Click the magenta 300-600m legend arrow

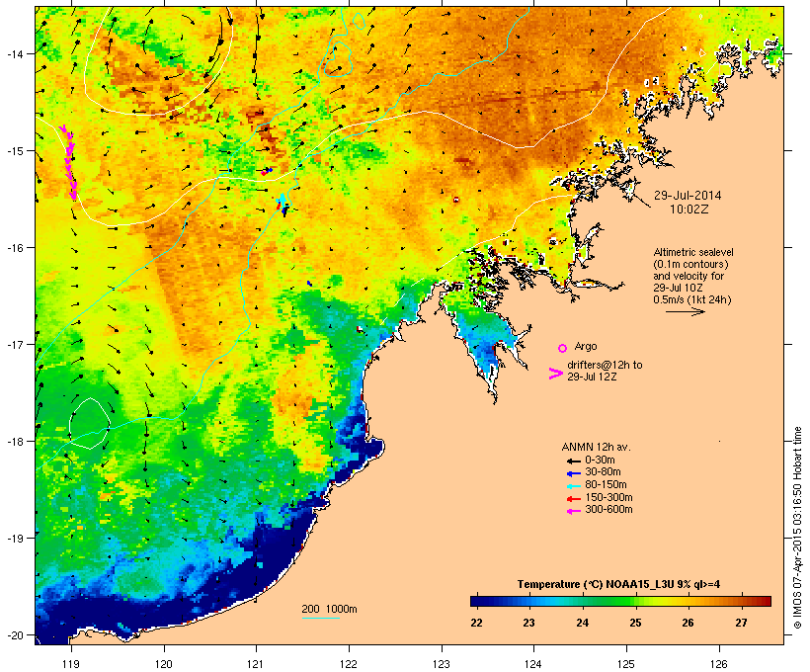pos(573,511)
